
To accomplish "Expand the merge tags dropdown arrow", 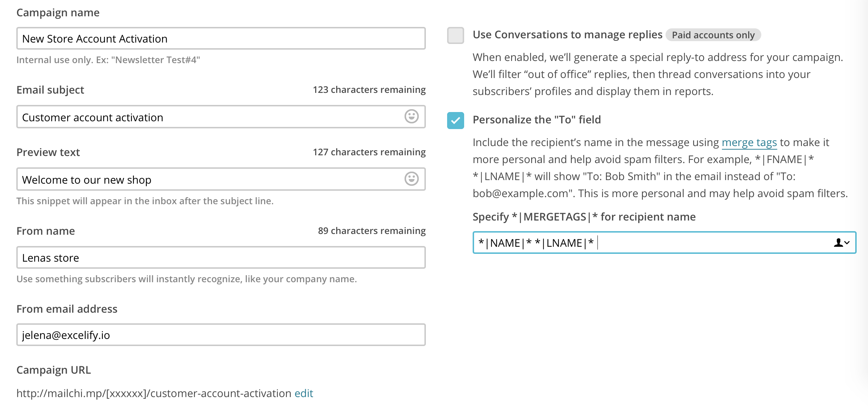I will [847, 243].
